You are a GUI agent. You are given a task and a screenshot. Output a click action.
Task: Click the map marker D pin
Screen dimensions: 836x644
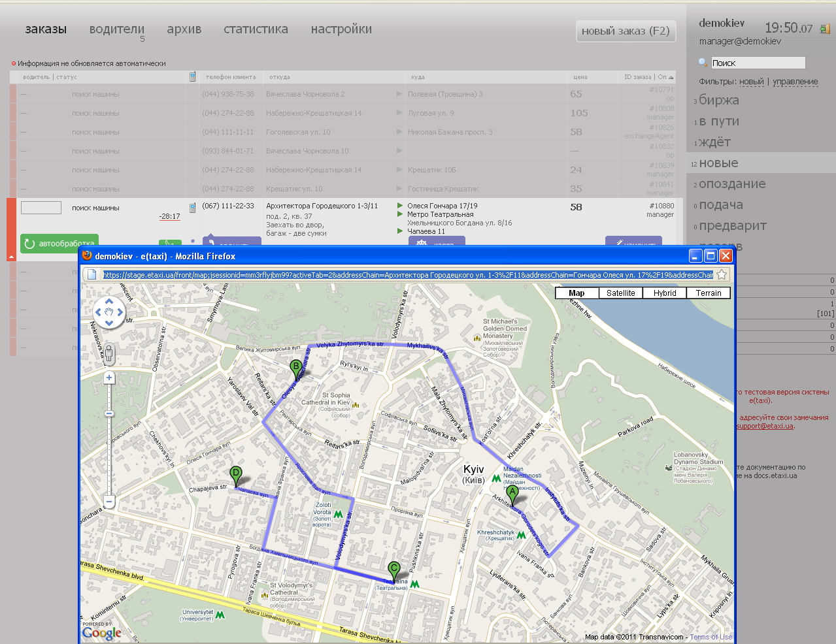(236, 477)
